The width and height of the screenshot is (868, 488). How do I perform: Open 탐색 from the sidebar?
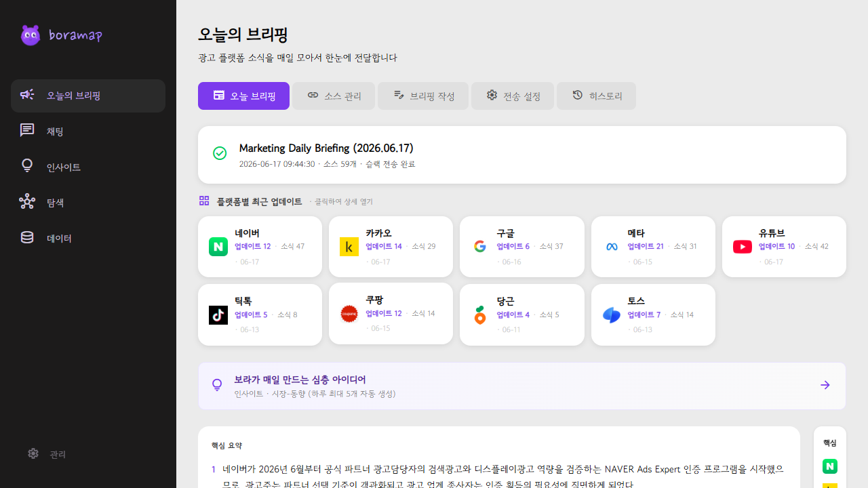tap(88, 202)
